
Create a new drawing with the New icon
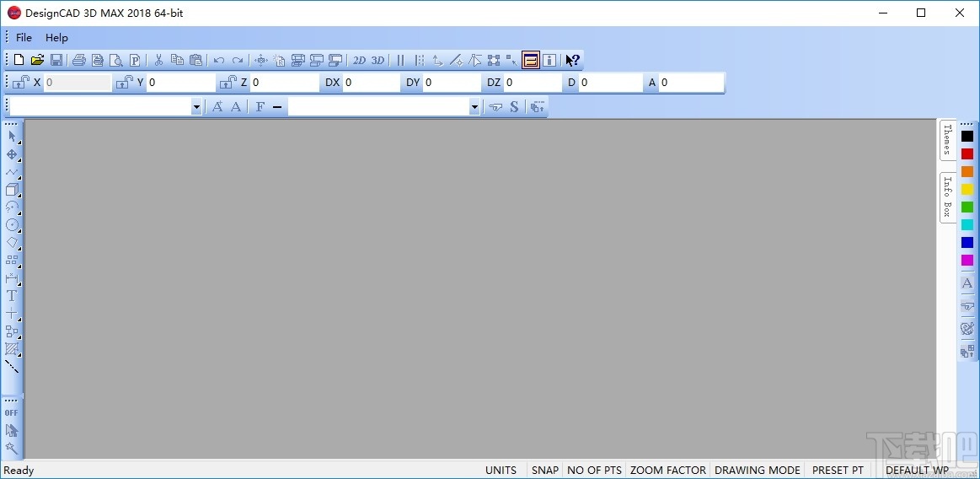(19, 60)
